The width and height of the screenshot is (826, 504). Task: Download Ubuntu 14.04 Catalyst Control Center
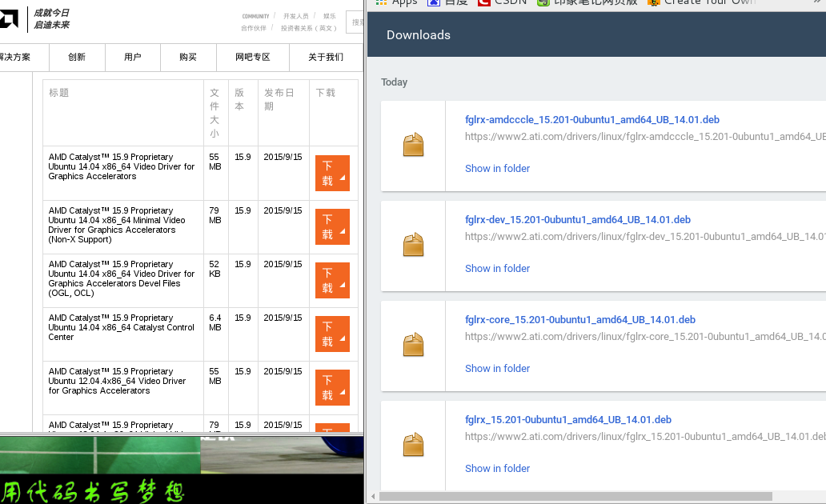click(332, 334)
